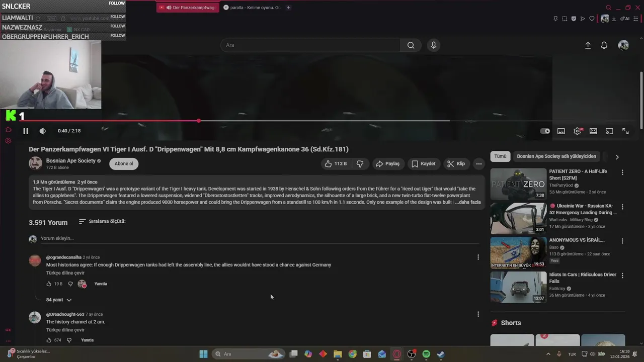The height and width of the screenshot is (362, 644).
Task: Open more actions three-dot menu under video
Action: 479,164
